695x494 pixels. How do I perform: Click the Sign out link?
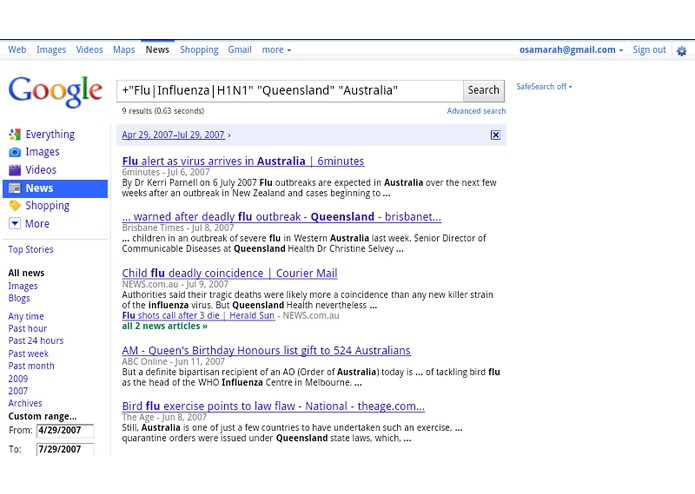click(x=649, y=50)
